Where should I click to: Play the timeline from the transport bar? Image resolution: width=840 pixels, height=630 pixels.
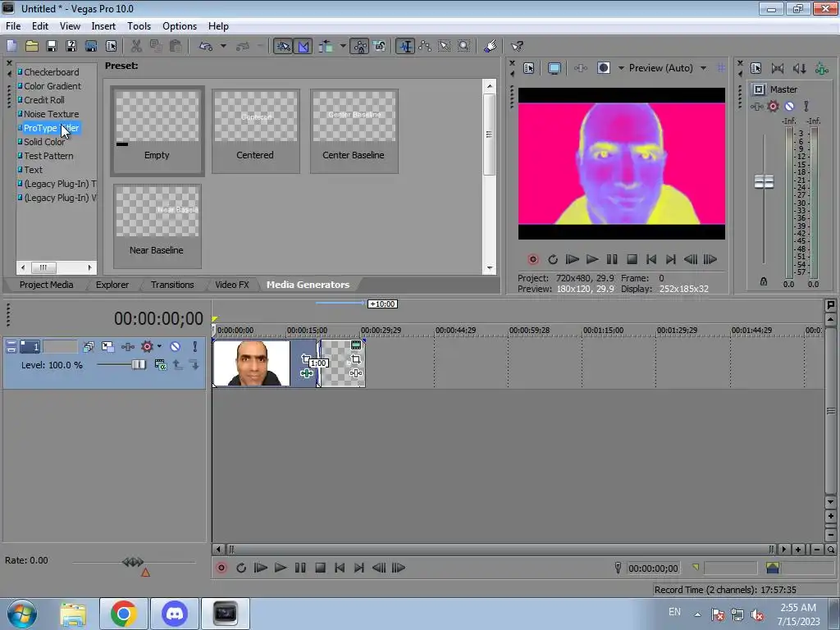pyautogui.click(x=281, y=568)
